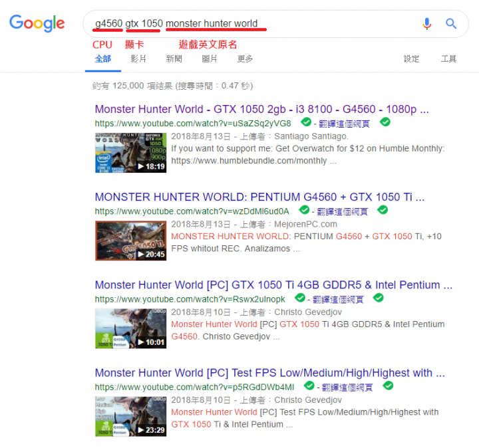Open result 'MONSTER HUNTER WORLD: PENTIUM G4560 + GTX 1050 Ti'
This screenshot has width=479, height=448.
pyautogui.click(x=259, y=197)
